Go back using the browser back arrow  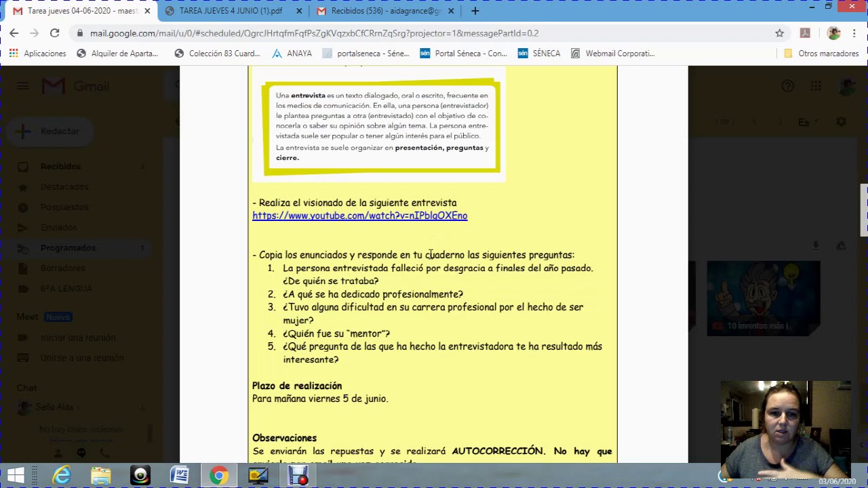click(14, 33)
